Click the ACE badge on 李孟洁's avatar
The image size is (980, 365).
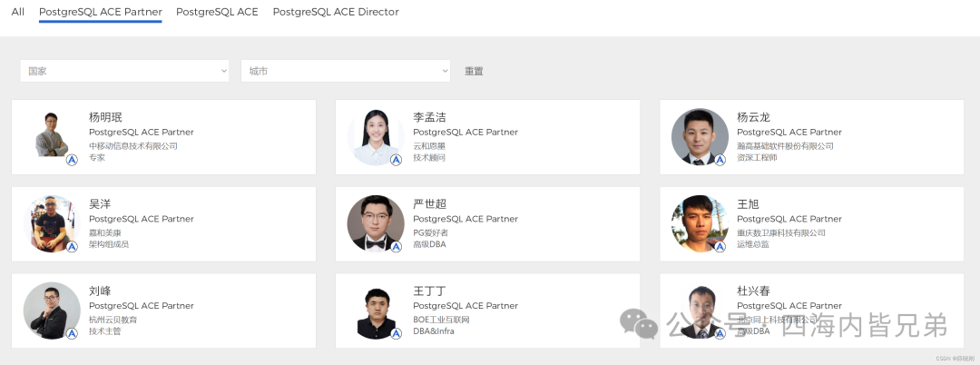click(396, 160)
